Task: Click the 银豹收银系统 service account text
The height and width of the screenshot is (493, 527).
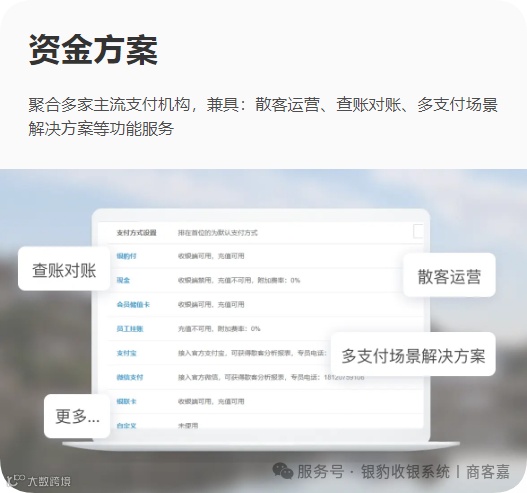Action: coord(405,471)
